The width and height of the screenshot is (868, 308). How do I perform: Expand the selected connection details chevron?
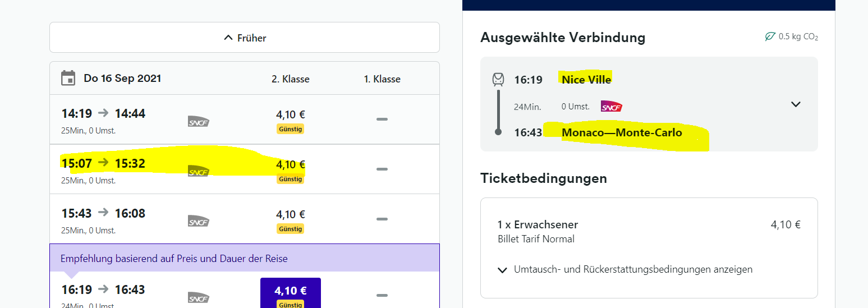pyautogui.click(x=796, y=104)
